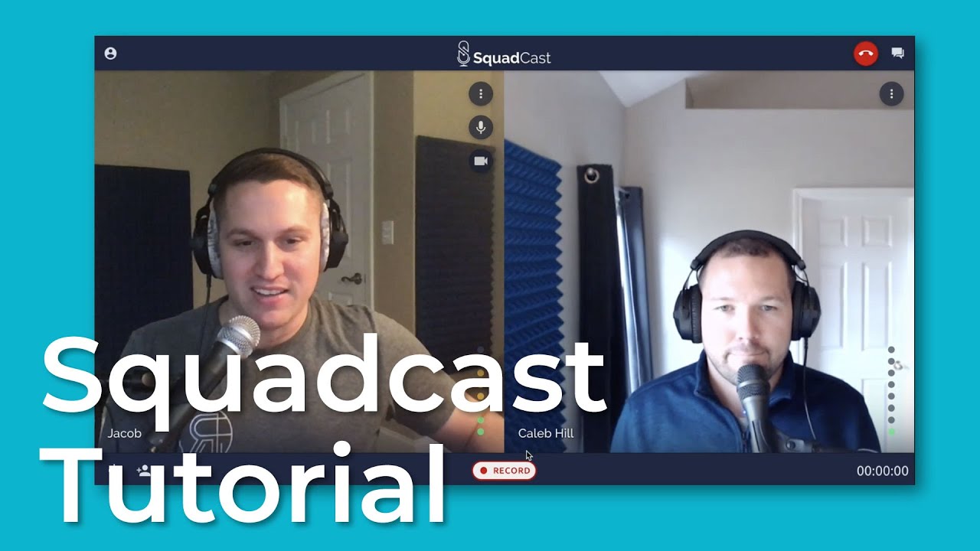Click the 00:00:00 recording timer
This screenshot has height=551, width=980.
[x=883, y=471]
